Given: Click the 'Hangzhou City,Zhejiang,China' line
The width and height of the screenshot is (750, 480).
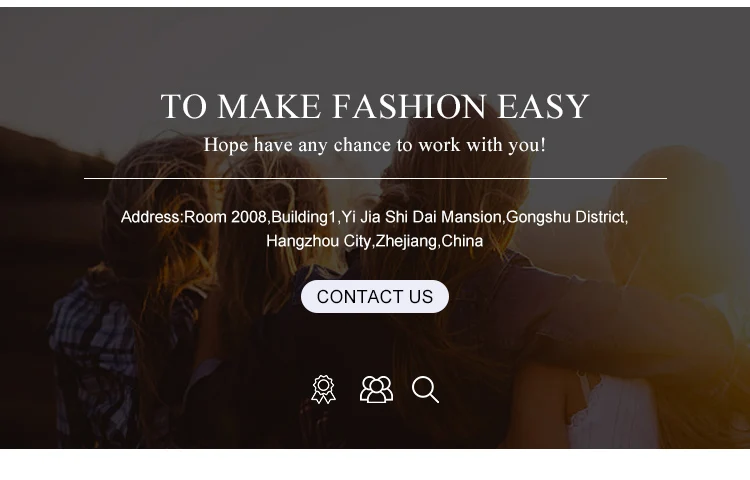Looking at the screenshot, I should pos(375,241).
